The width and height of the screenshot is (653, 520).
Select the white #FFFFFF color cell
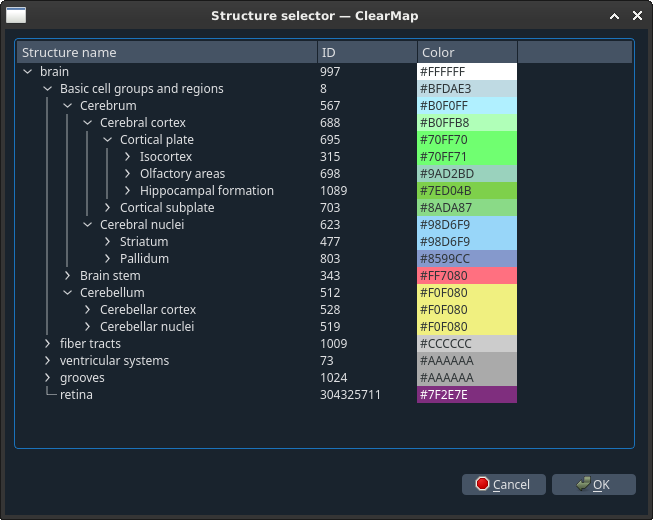click(x=467, y=72)
